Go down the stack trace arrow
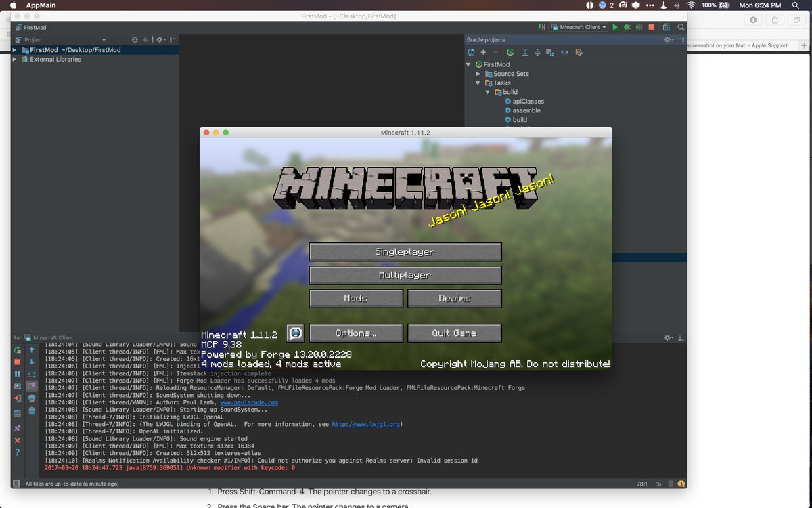 click(32, 362)
